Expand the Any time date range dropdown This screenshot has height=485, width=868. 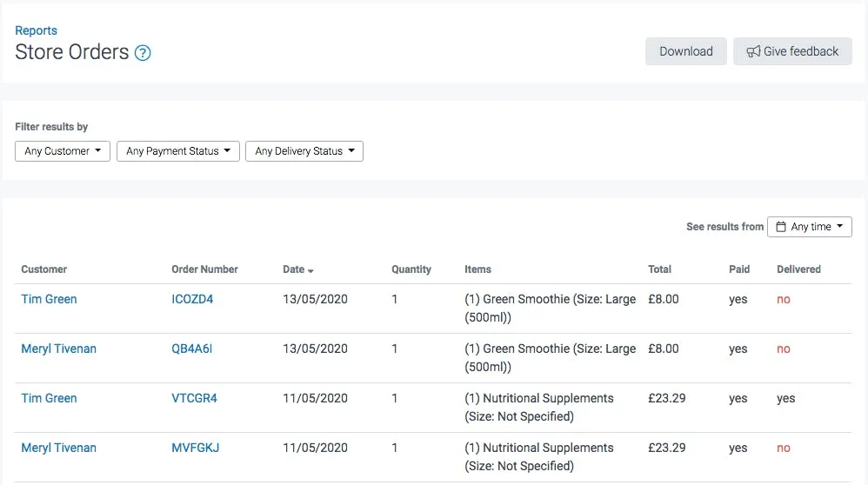810,227
